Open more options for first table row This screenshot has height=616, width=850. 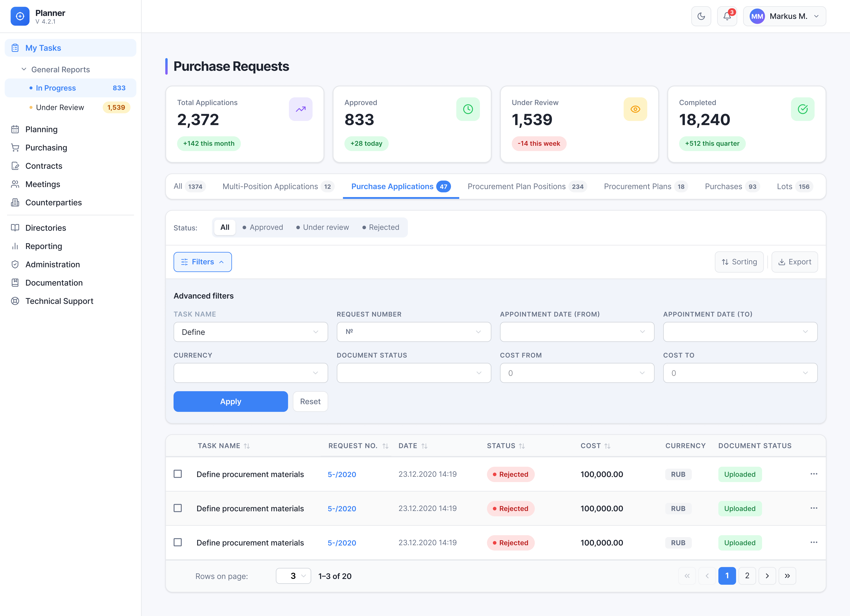(814, 474)
